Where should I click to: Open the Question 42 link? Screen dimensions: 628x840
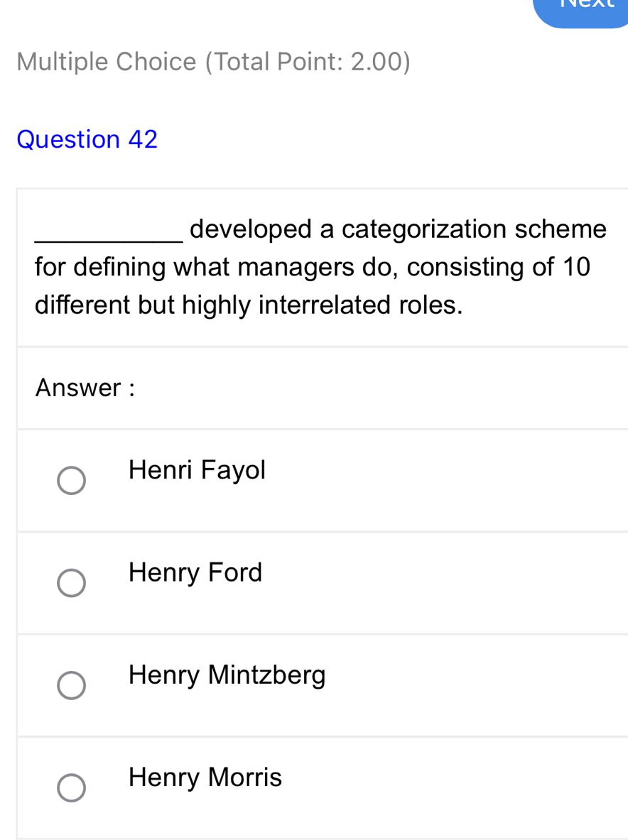click(x=87, y=139)
